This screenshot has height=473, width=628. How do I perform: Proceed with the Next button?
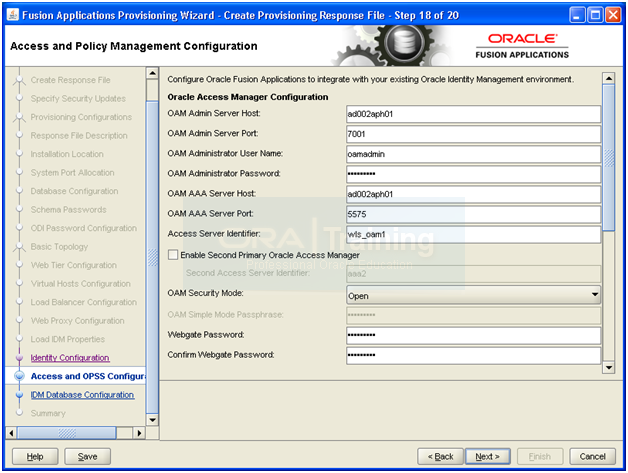(x=487, y=457)
